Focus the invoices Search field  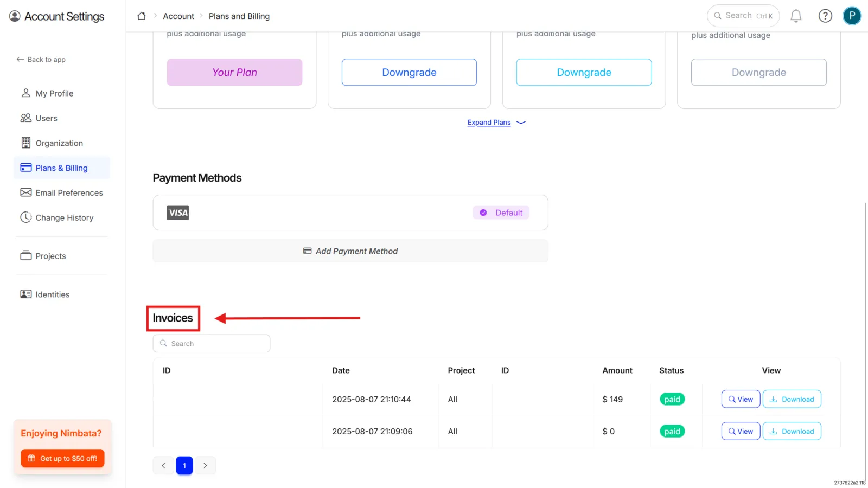click(212, 344)
